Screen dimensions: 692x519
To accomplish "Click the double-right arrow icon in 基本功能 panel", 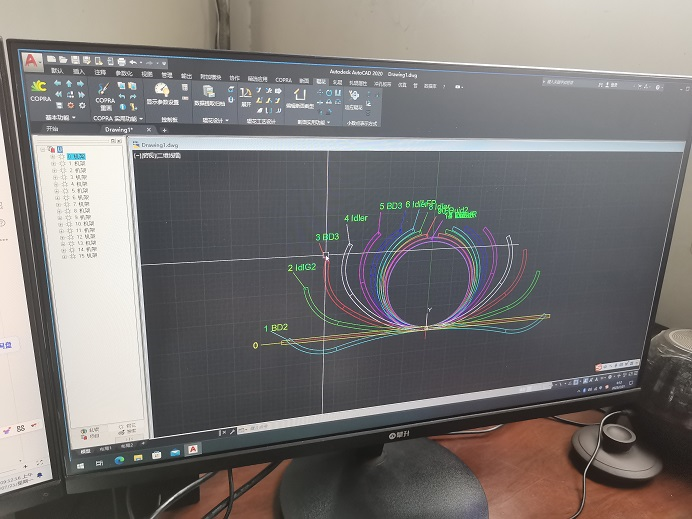I will coord(82,95).
